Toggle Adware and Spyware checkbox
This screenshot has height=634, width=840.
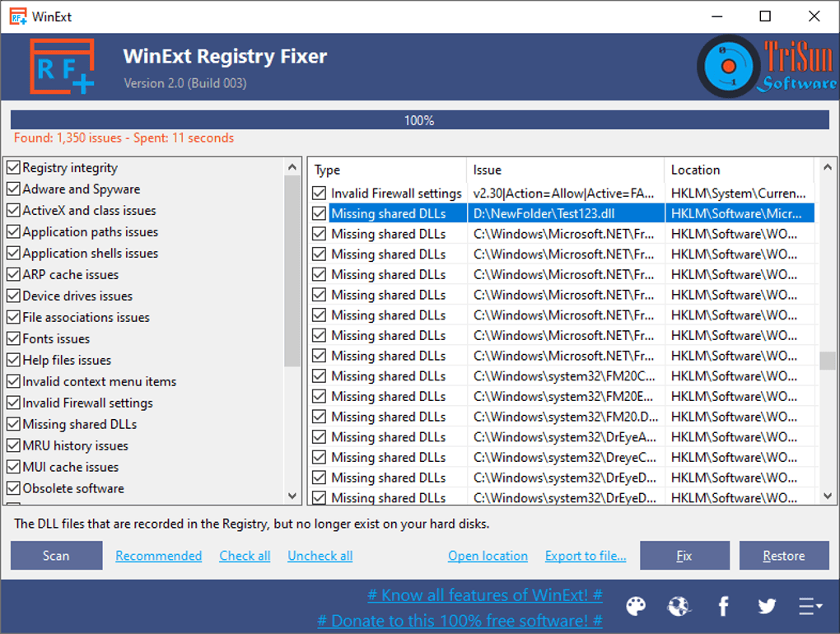[13, 189]
